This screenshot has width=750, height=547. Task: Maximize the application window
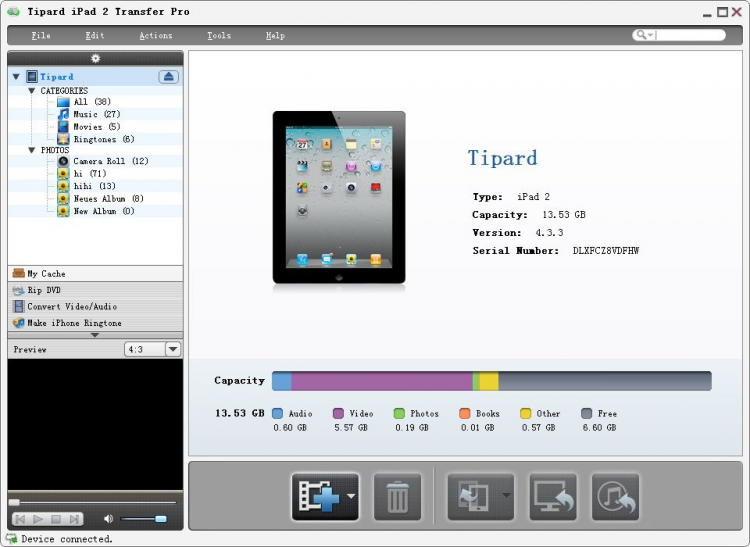coord(722,12)
